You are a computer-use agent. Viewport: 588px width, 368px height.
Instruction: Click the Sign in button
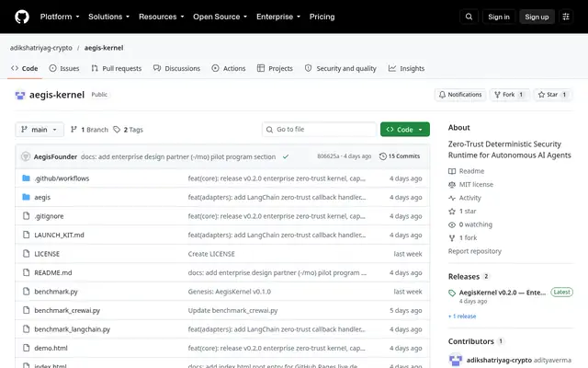(x=499, y=17)
